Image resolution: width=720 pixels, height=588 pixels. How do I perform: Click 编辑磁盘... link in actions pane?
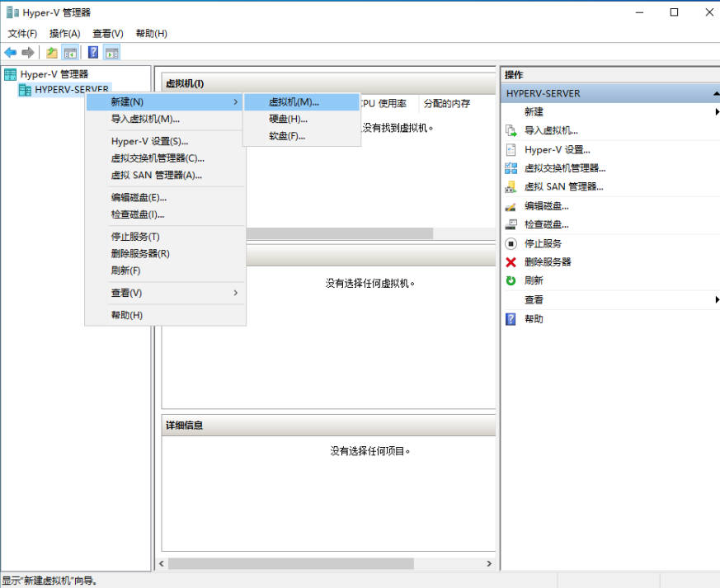click(547, 206)
